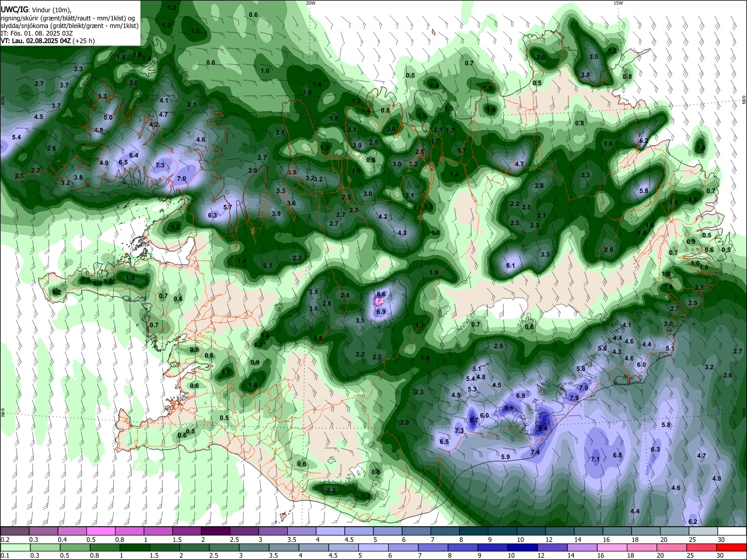The image size is (747, 560).
Task: Click the light pink swatch between 16 and 18 in bottom legend
Action: coord(612,548)
